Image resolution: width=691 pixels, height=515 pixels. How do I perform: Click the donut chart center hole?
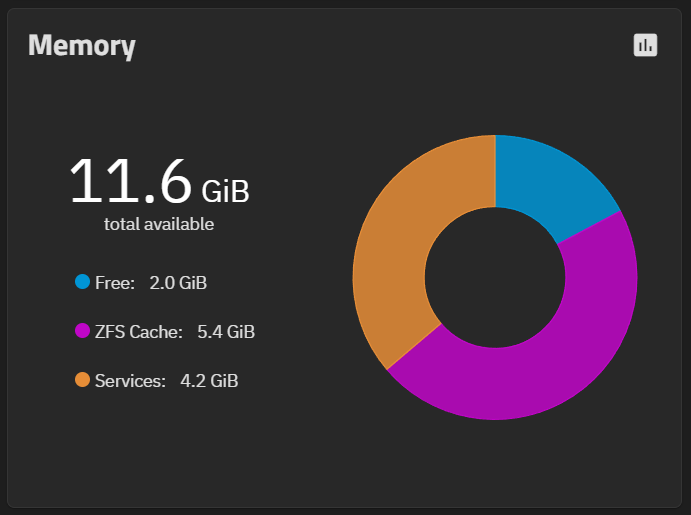[495, 278]
